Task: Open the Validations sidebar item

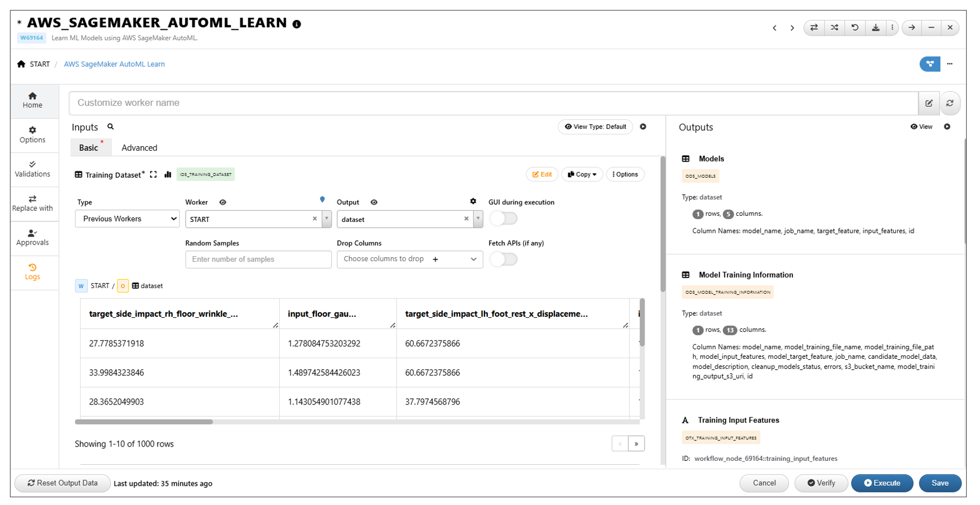Action: pyautogui.click(x=33, y=169)
